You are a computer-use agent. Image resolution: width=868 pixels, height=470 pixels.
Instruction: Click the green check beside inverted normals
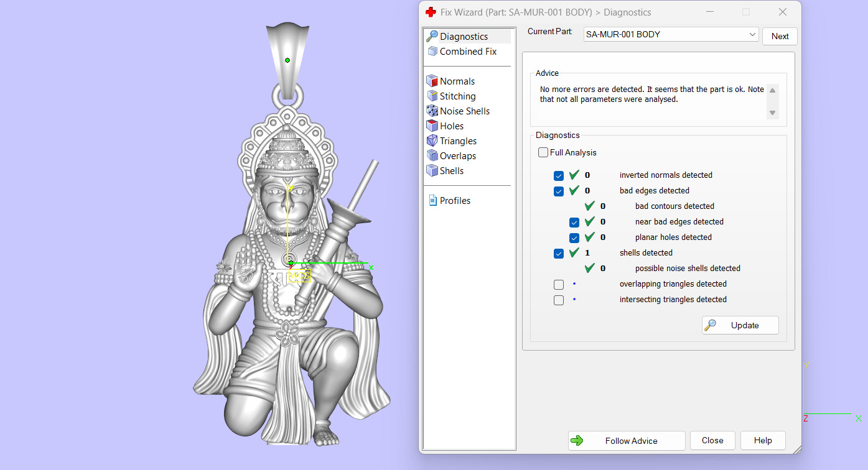click(x=574, y=175)
